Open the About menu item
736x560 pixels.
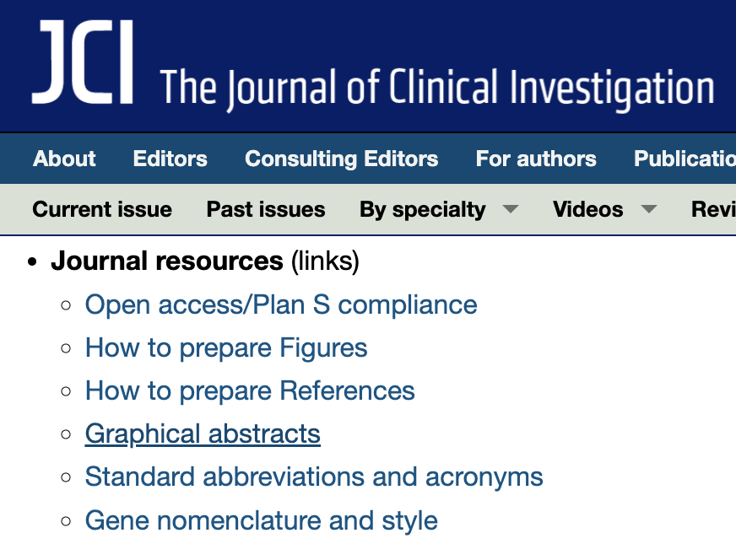[x=64, y=159]
